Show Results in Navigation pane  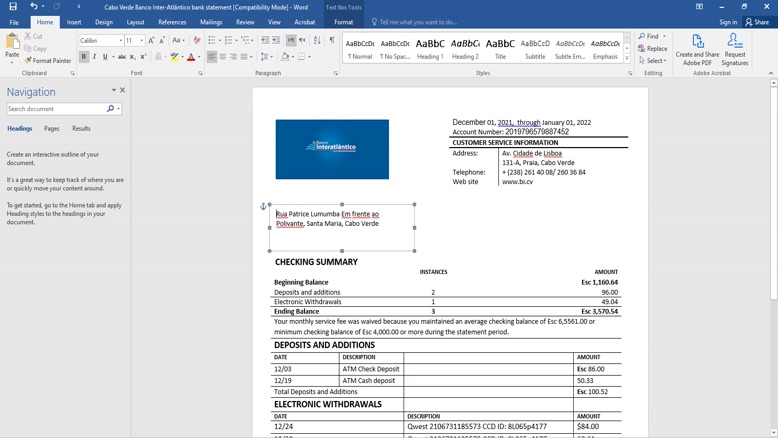(81, 128)
